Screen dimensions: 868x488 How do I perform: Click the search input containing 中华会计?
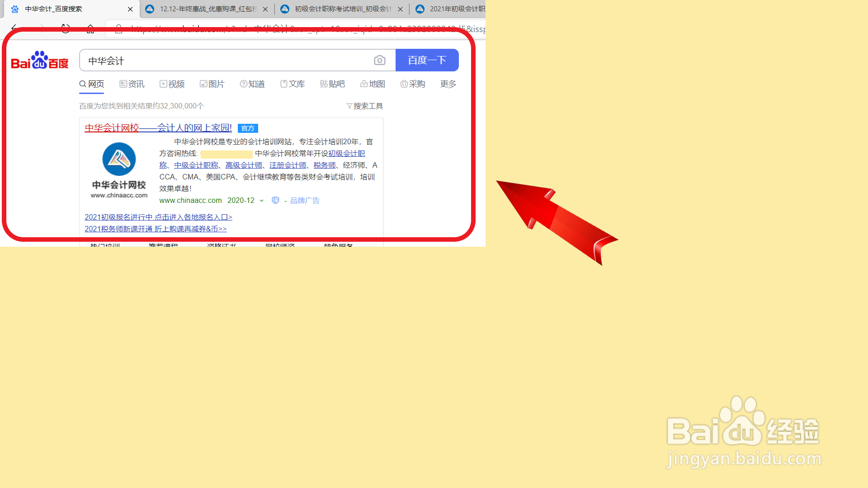tap(226, 61)
